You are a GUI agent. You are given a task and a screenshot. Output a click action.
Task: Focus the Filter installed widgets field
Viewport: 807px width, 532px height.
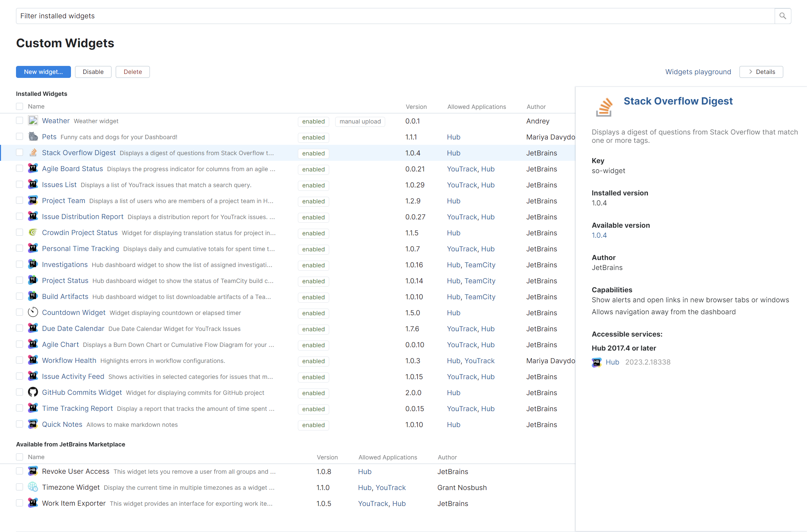pos(394,16)
